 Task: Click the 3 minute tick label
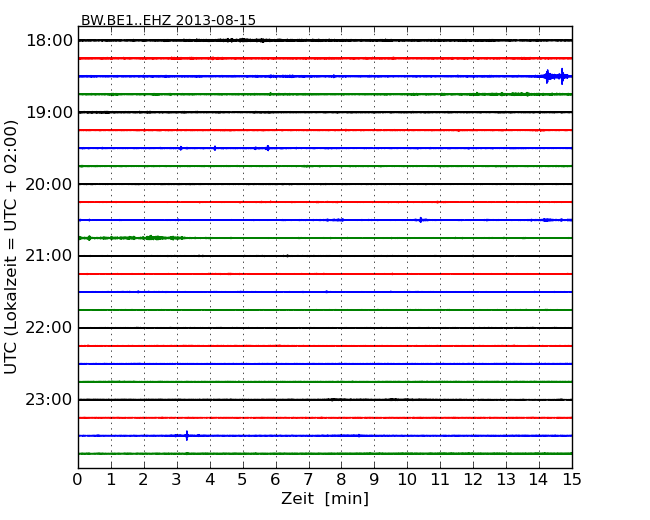[x=177, y=479]
